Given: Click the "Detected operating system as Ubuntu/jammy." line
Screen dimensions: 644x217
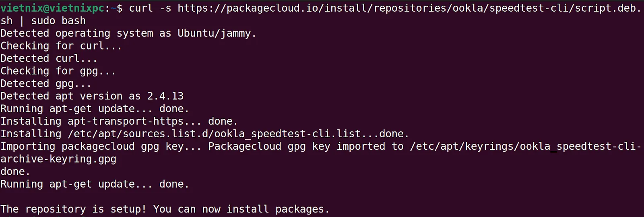Looking at the screenshot, I should coord(128,33).
